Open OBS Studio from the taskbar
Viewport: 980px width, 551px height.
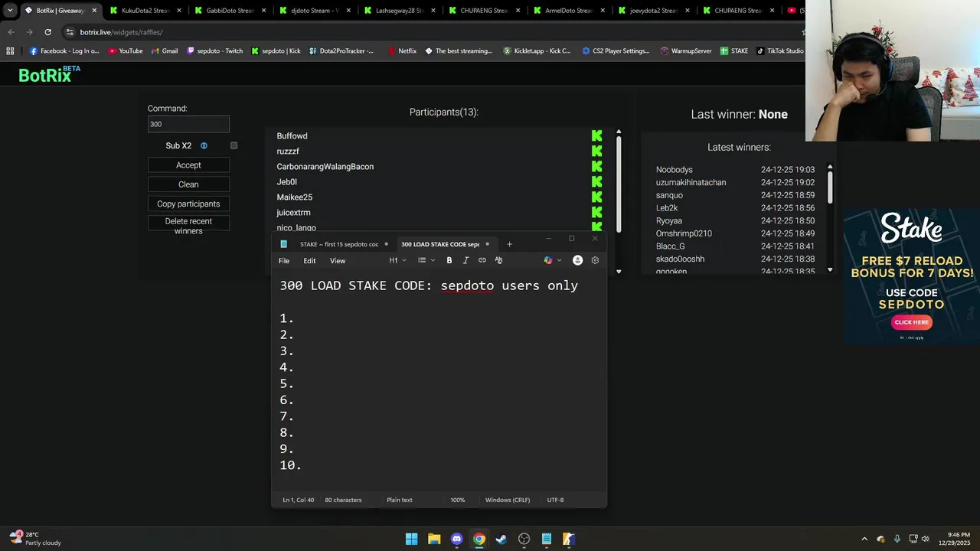coord(524,539)
